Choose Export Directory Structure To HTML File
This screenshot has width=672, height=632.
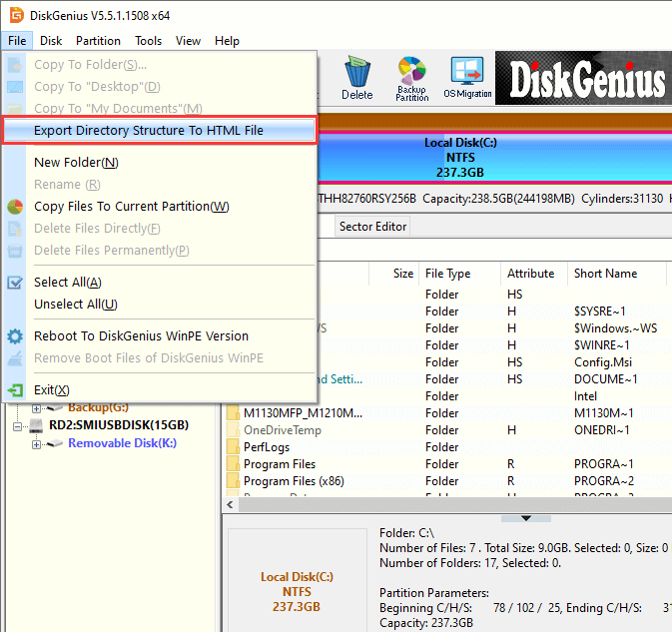149,131
